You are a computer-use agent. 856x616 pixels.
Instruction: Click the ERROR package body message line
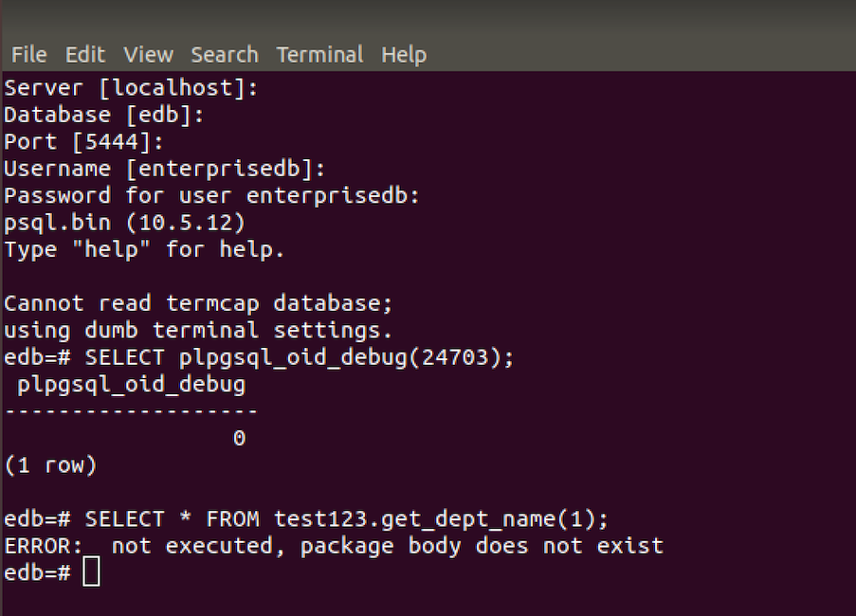tap(334, 546)
